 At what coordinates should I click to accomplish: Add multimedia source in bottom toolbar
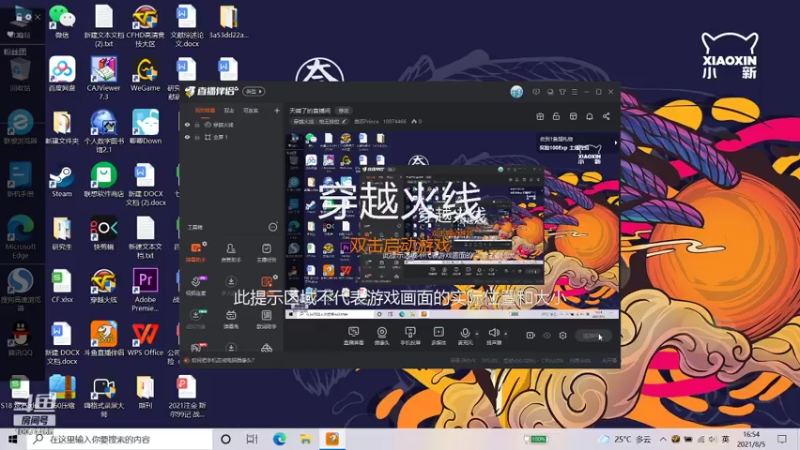(438, 336)
